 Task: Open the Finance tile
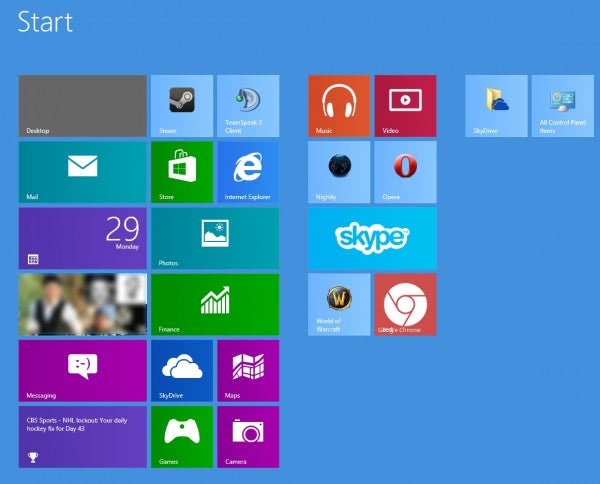click(x=215, y=305)
